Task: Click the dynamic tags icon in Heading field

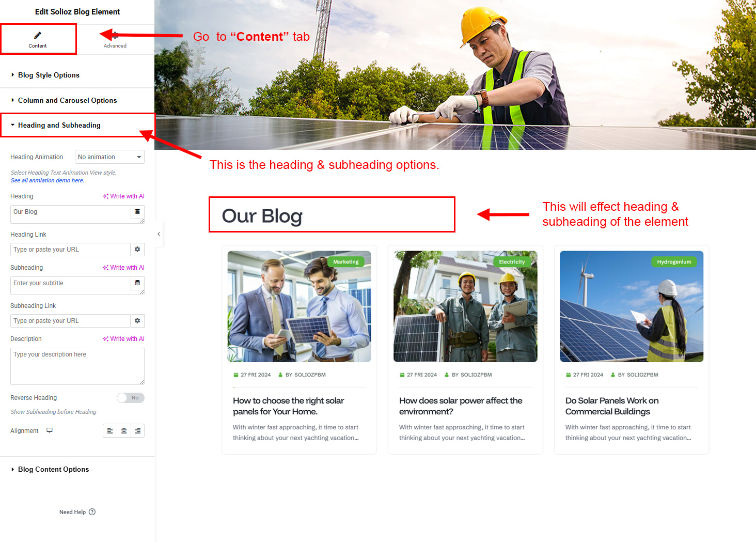Action: click(137, 212)
